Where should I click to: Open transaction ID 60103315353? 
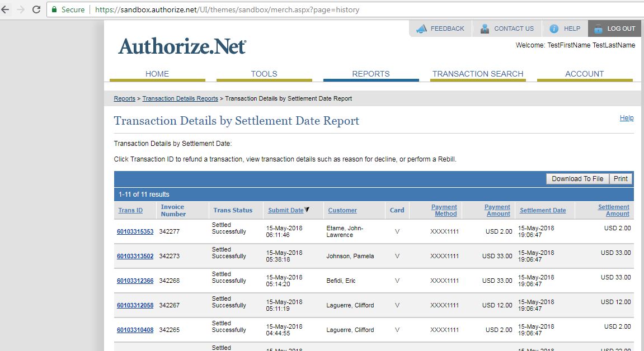[135, 231]
